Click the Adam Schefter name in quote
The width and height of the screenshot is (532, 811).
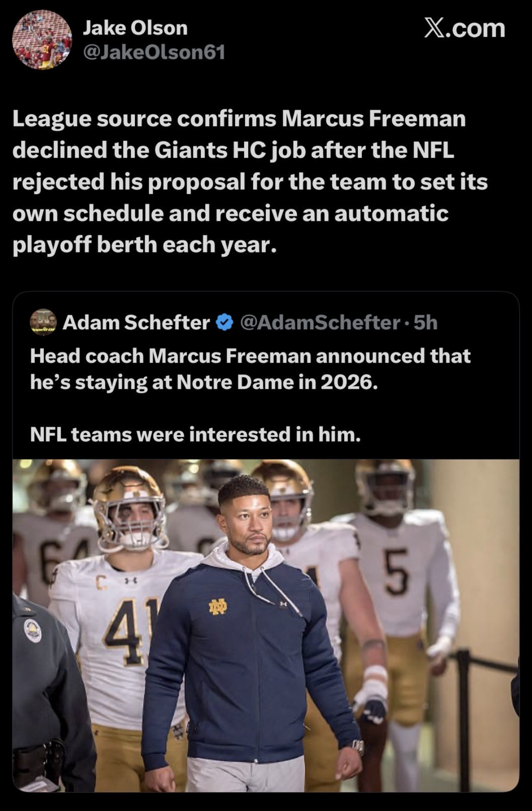tap(136, 322)
